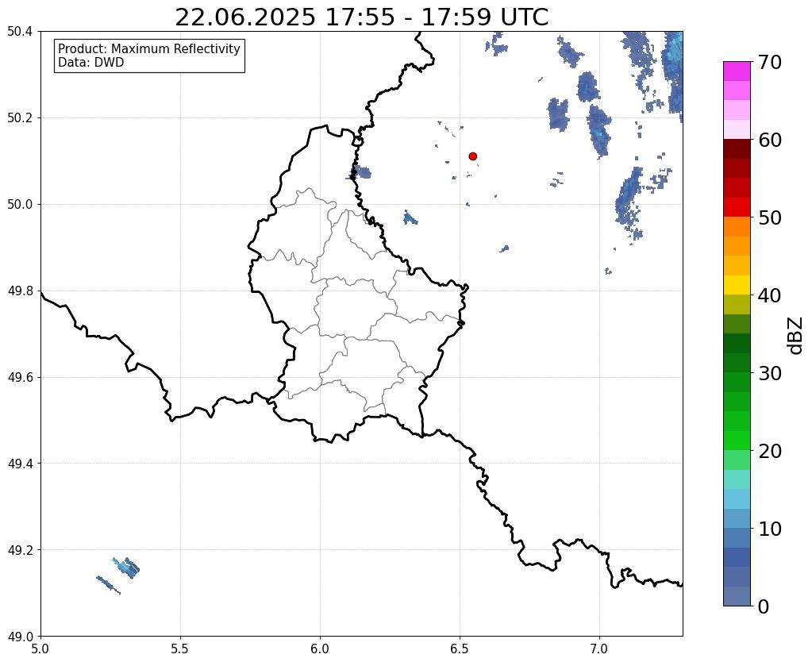Click the 'Product: Maximum Reflectivity' label

[149, 48]
